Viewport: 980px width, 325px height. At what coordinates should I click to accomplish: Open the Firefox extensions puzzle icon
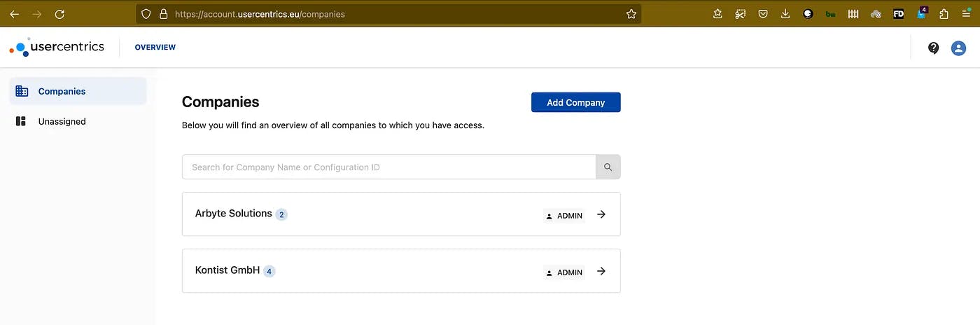pyautogui.click(x=944, y=14)
